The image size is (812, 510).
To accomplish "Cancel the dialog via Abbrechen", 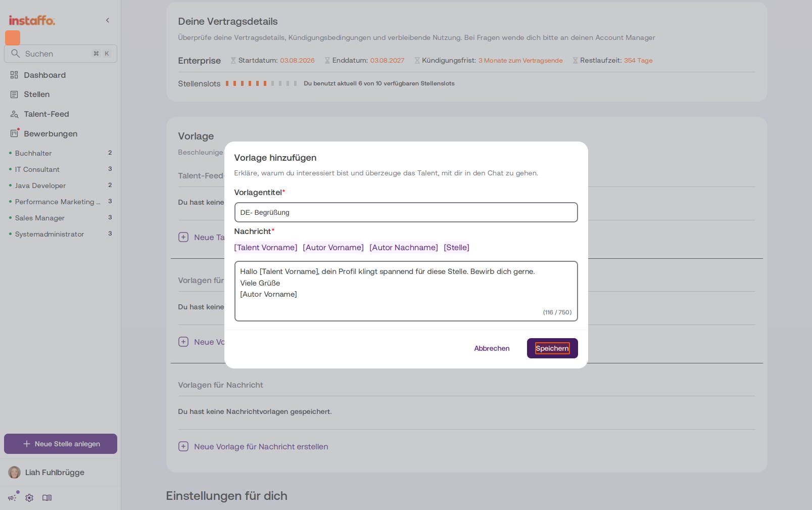I will 492,348.
